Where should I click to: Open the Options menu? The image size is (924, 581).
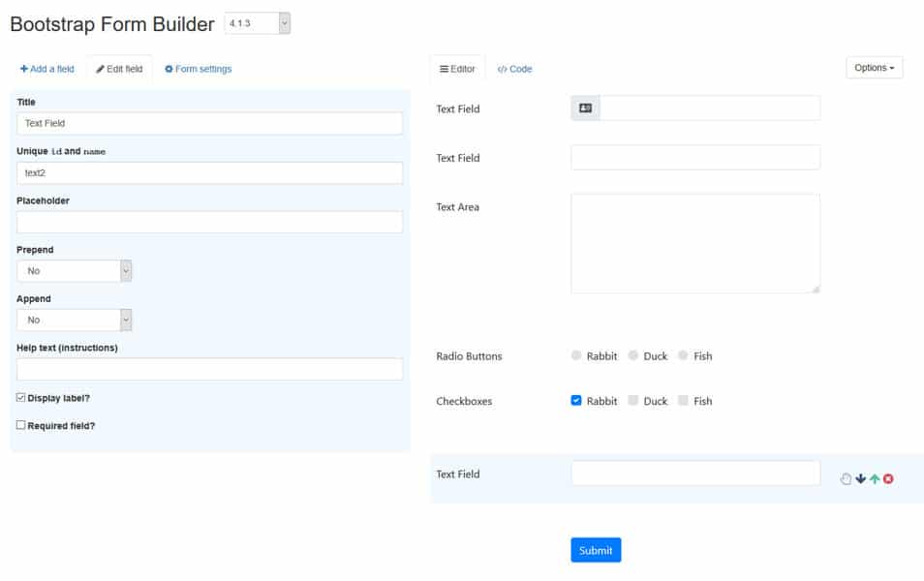(873, 67)
